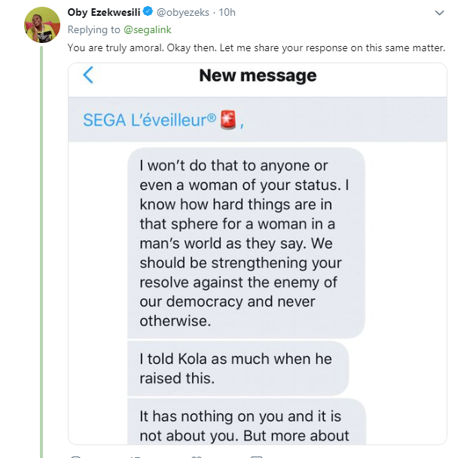Select the "I won't do that" message bubble
The image size is (476, 458).
(246, 242)
